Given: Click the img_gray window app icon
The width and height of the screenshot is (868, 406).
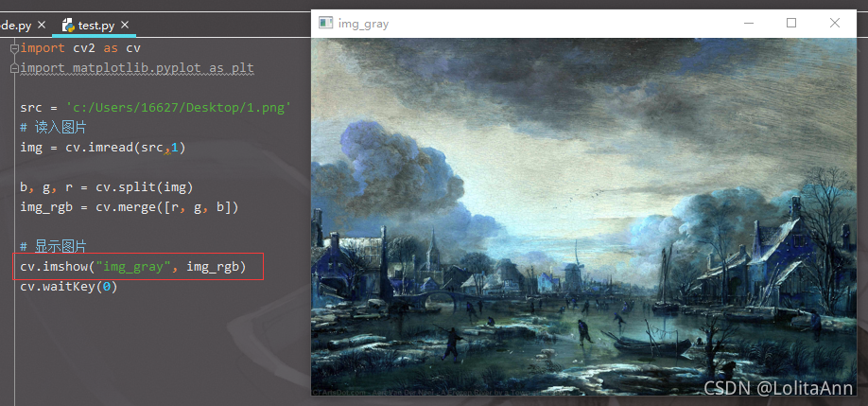Looking at the screenshot, I should [x=325, y=23].
